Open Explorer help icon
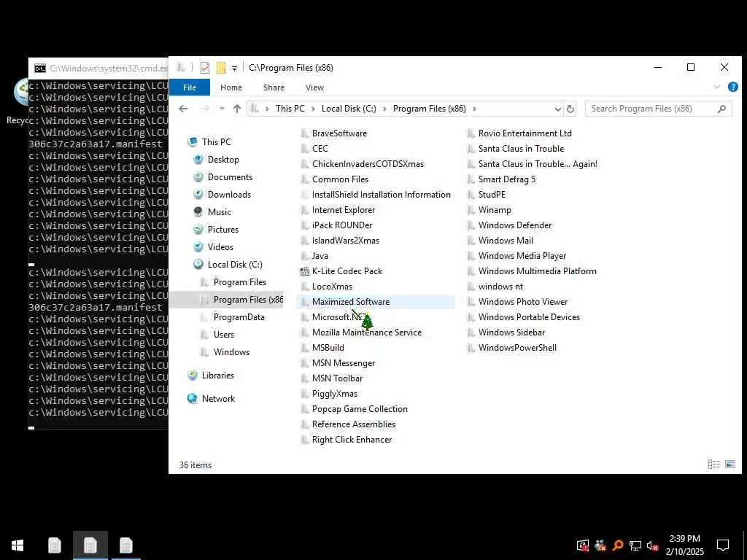The height and width of the screenshot is (560, 747). coord(733,87)
